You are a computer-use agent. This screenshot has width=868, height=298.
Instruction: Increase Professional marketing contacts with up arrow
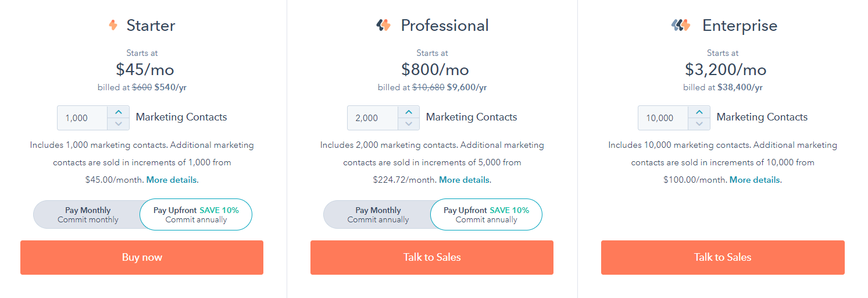click(x=409, y=112)
